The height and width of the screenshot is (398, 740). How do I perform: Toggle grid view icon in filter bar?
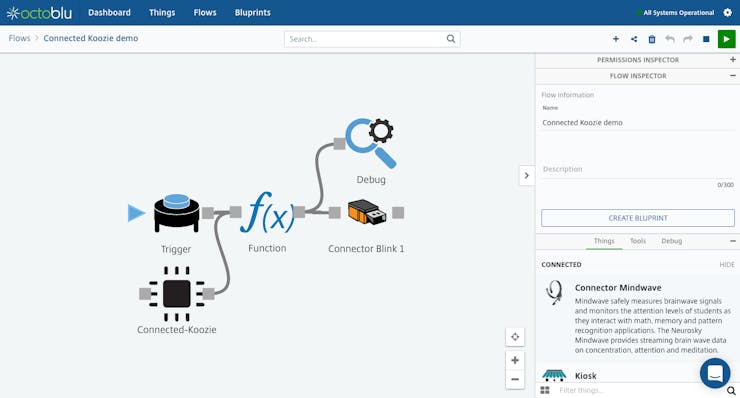[545, 390]
